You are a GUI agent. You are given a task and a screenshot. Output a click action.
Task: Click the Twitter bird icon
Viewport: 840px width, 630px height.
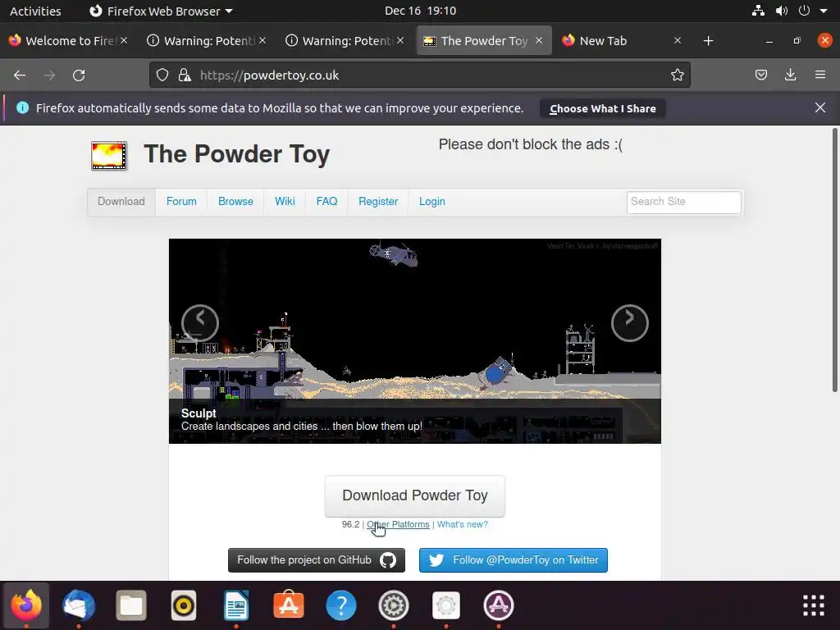click(436, 560)
